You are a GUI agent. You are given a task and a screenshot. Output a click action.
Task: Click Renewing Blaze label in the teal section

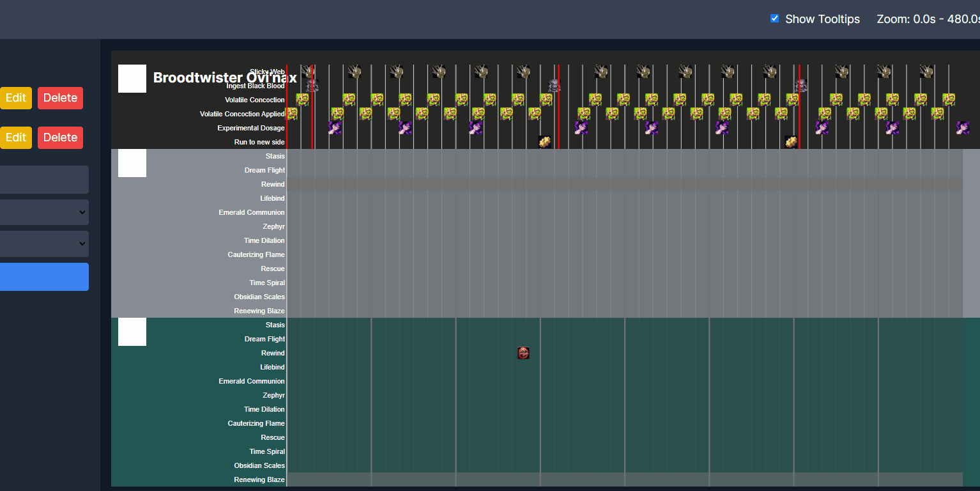coord(259,479)
